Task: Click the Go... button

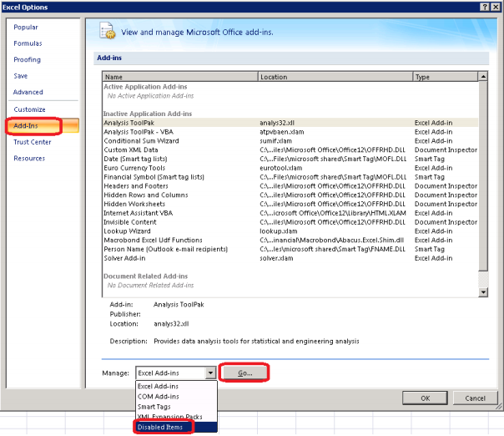Action: (x=244, y=373)
